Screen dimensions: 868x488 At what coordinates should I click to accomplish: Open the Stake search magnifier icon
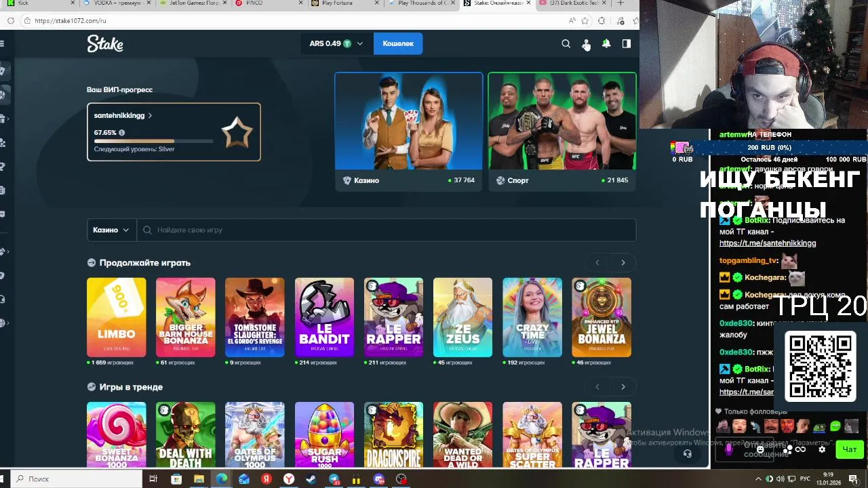[566, 43]
